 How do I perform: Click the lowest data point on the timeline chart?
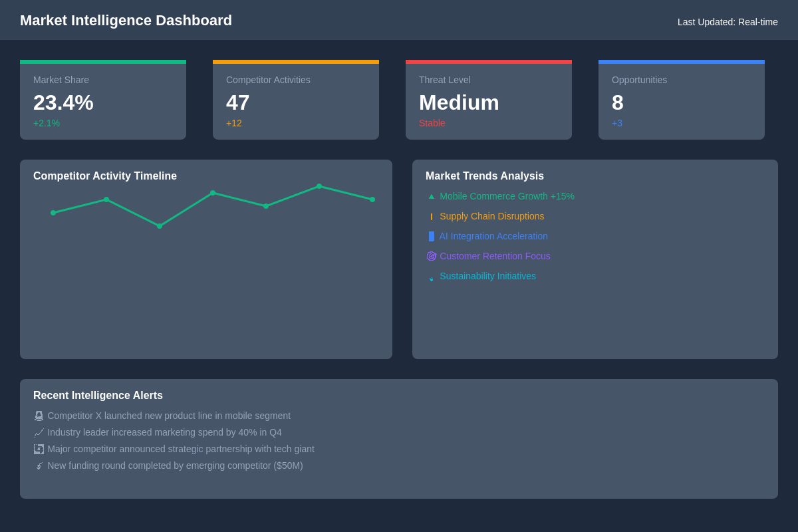click(160, 226)
